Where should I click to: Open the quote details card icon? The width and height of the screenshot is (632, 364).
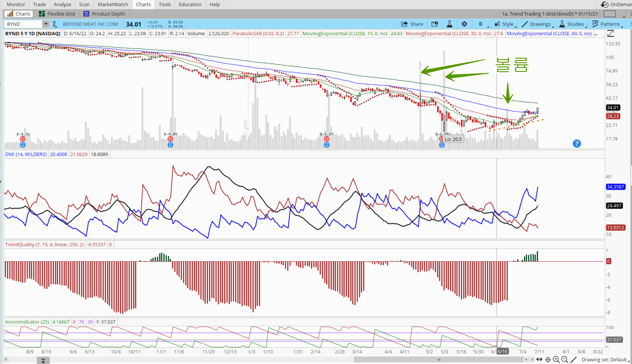pos(435,24)
